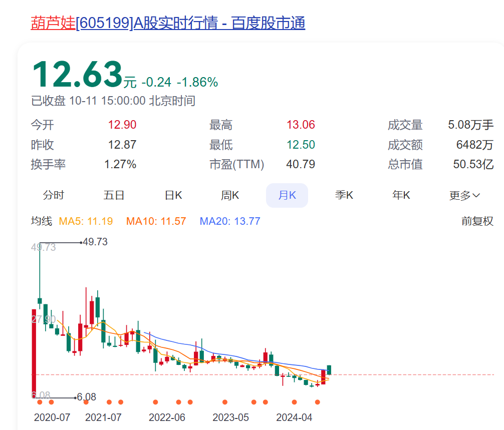
Task: Click the 2020-07 date axis label
Action: tap(52, 417)
